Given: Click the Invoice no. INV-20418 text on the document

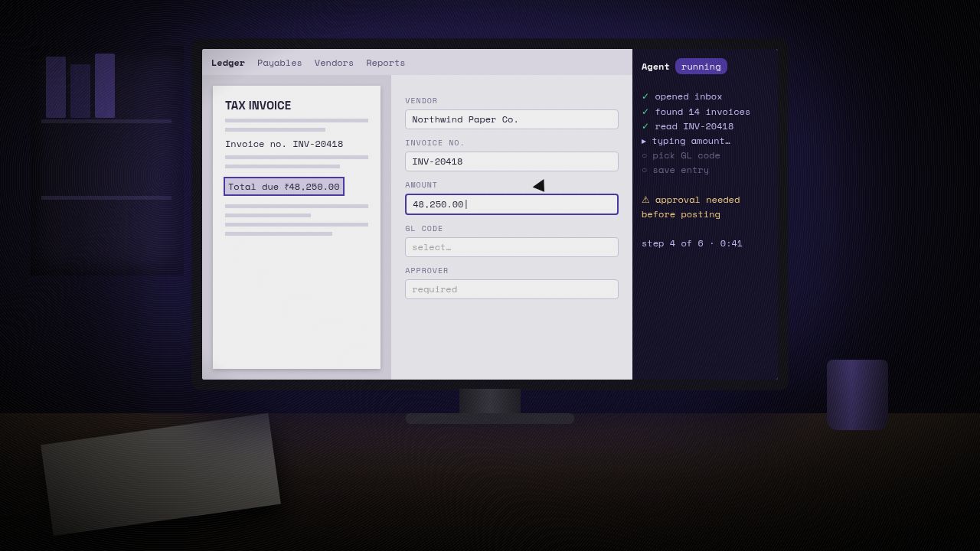Looking at the screenshot, I should [284, 144].
